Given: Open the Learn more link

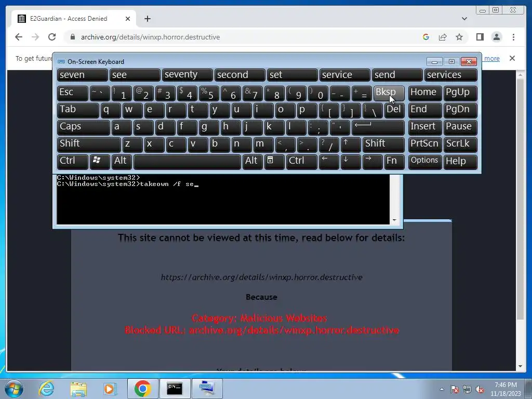Looking at the screenshot, I should pos(491,58).
